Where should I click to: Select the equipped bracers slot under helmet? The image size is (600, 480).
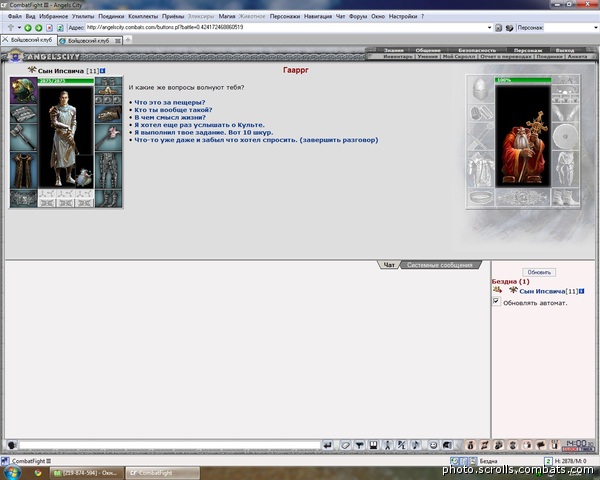tap(24, 114)
